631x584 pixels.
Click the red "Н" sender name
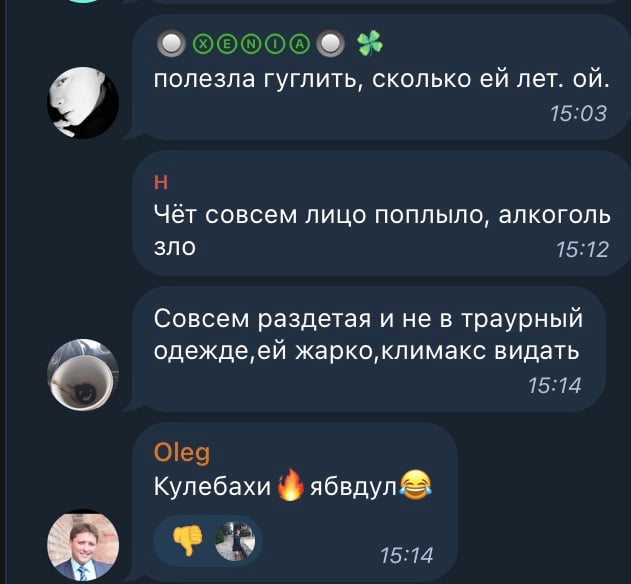(161, 183)
